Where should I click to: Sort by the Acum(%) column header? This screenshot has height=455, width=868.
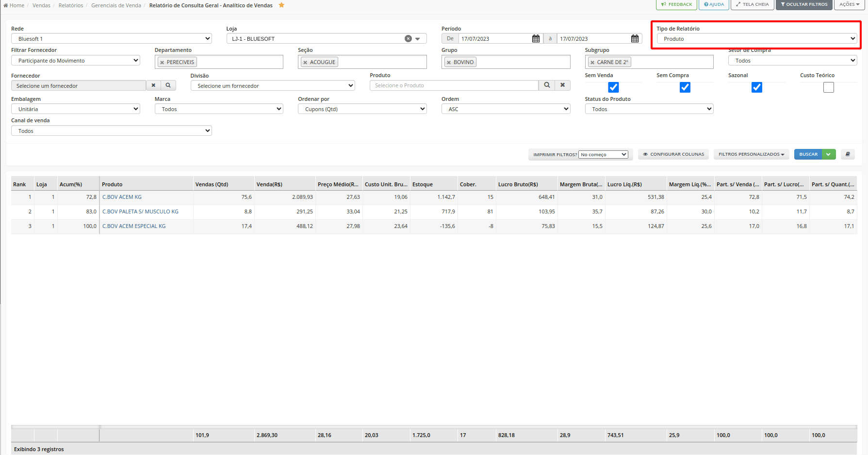click(x=78, y=184)
